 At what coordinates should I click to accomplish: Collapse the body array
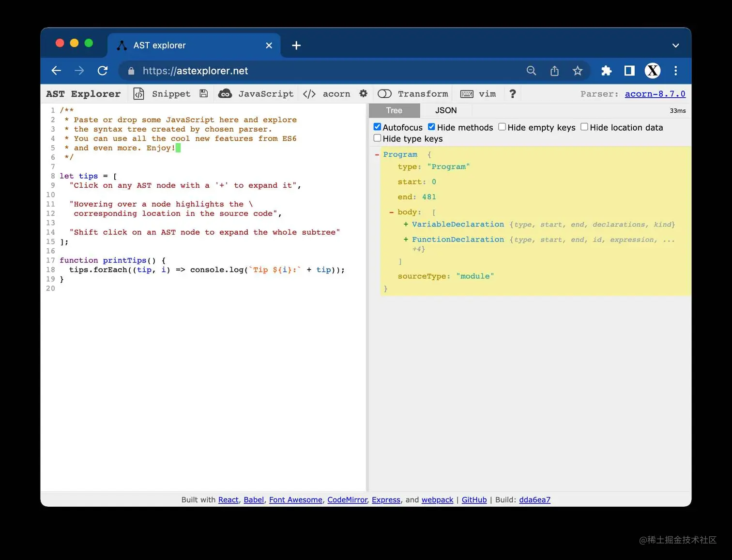click(391, 212)
